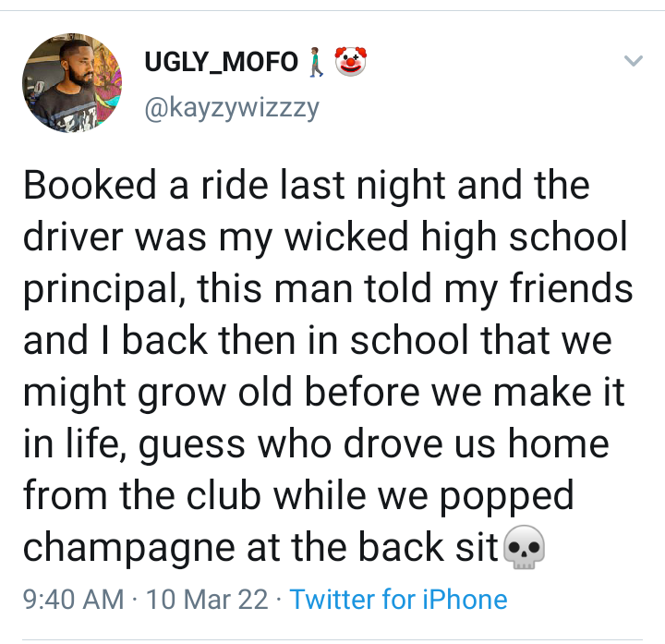Open the Twitter for iPhone source link
665x644 pixels.
click(x=398, y=599)
